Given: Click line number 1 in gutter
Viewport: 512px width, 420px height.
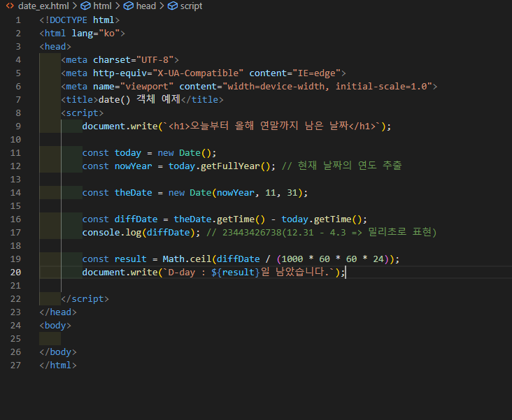Looking at the screenshot, I should coord(18,20).
